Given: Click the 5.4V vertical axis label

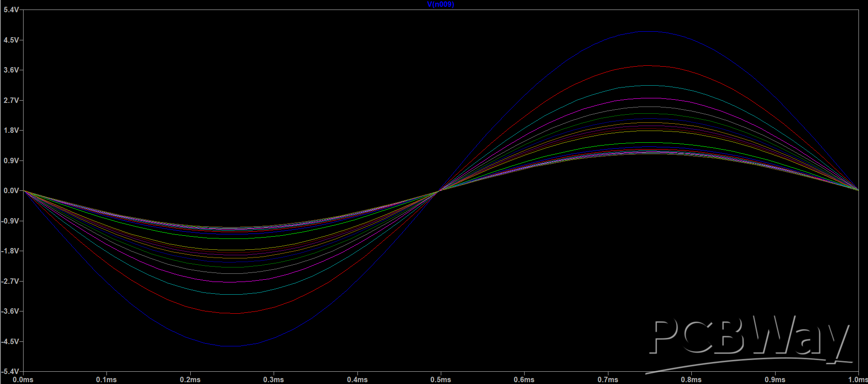Looking at the screenshot, I should [11, 10].
